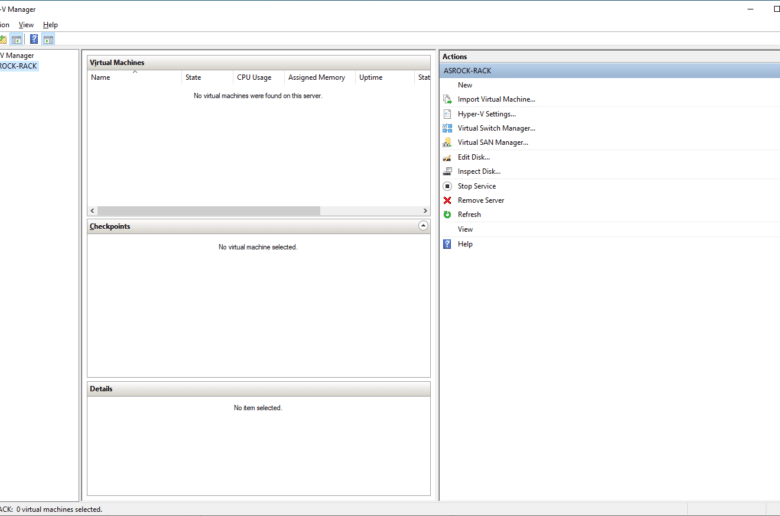
Task: Select Import Virtual Machine... action
Action: [496, 100]
